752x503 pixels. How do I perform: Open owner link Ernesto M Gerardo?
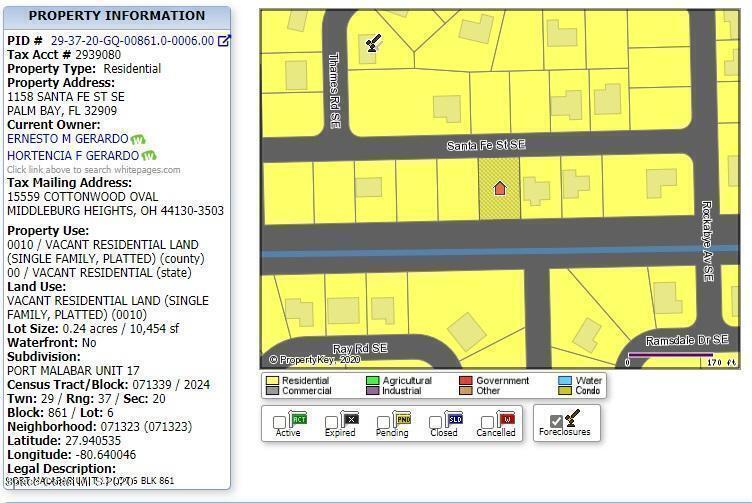67,139
